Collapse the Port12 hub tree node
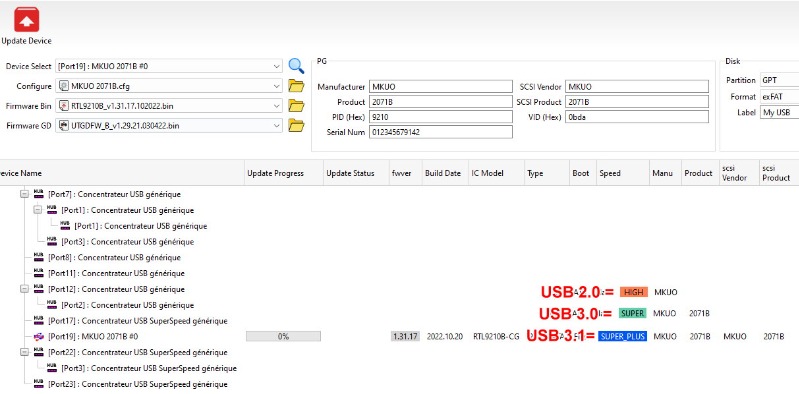 24,289
